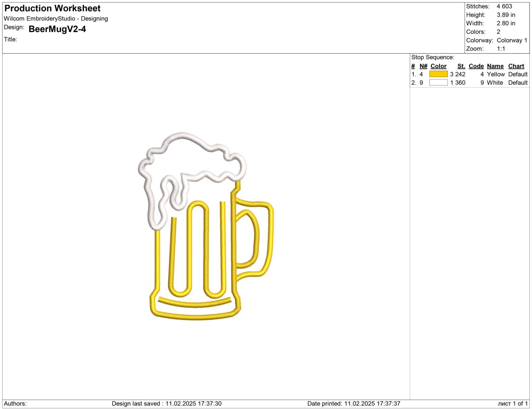Click the yellow color swatch in Stop Sequence

tap(438, 74)
